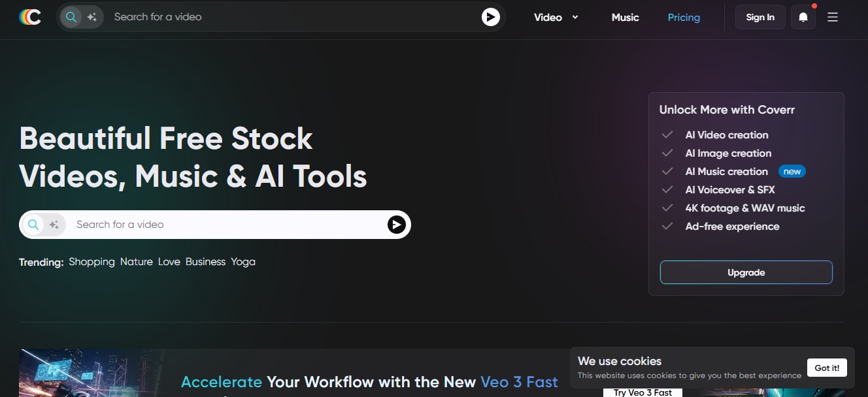Submit the hero search arrow button
The image size is (868, 397).
(396, 225)
